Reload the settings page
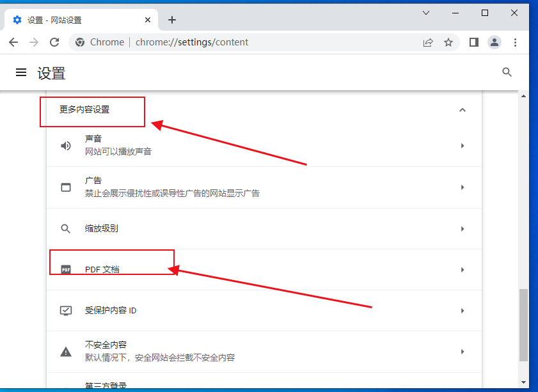The height and width of the screenshot is (392, 538). tap(54, 42)
